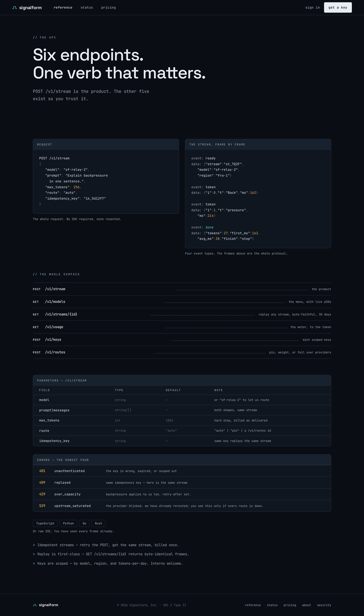
Task: Click THE STREAM, FRAME BY FRAME header
Action: click(258, 145)
